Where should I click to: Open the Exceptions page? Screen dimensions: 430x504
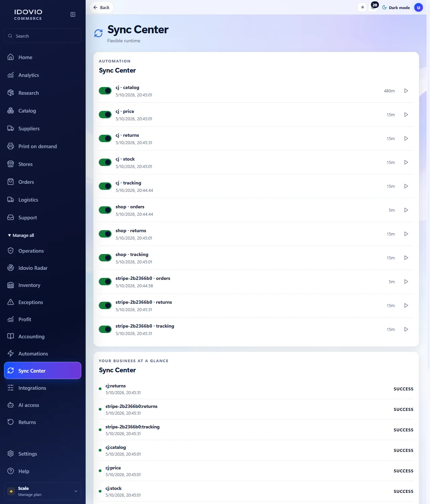43,302
